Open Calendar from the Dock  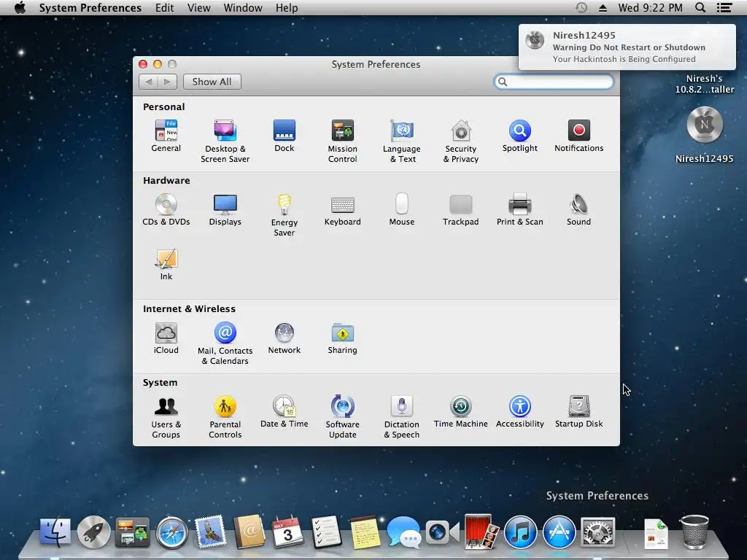tap(287, 532)
